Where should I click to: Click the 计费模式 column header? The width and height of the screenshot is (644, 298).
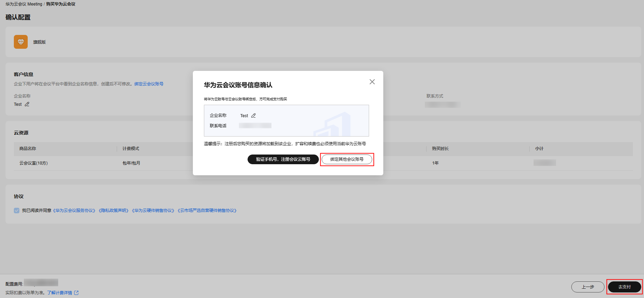(x=131, y=149)
